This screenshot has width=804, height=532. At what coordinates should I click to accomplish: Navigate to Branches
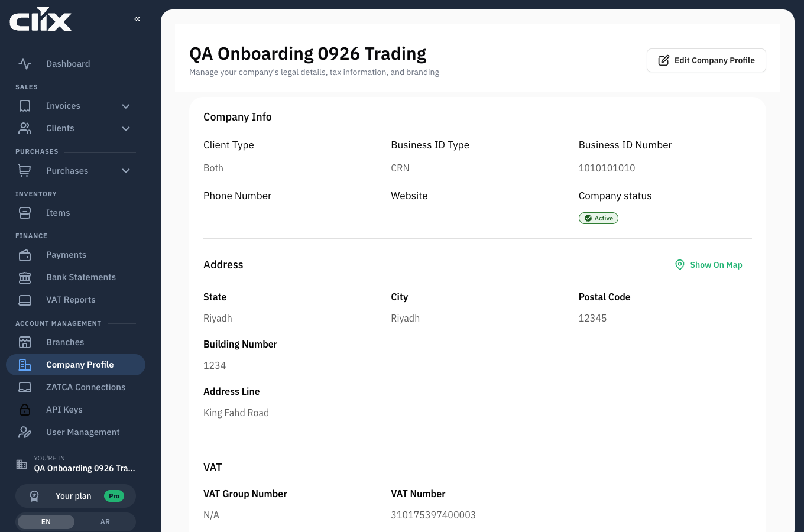[76, 342]
